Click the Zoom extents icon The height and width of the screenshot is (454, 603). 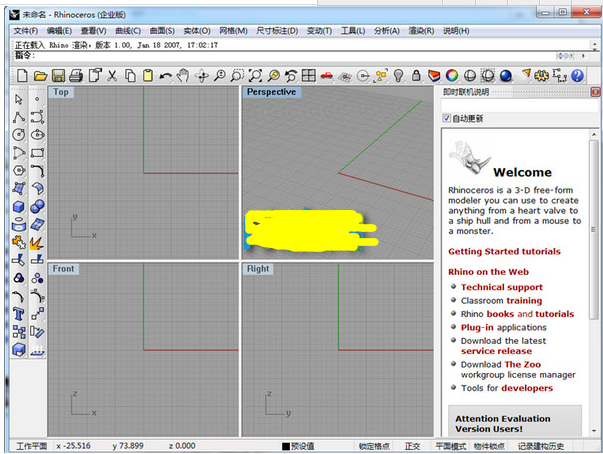tap(255, 75)
